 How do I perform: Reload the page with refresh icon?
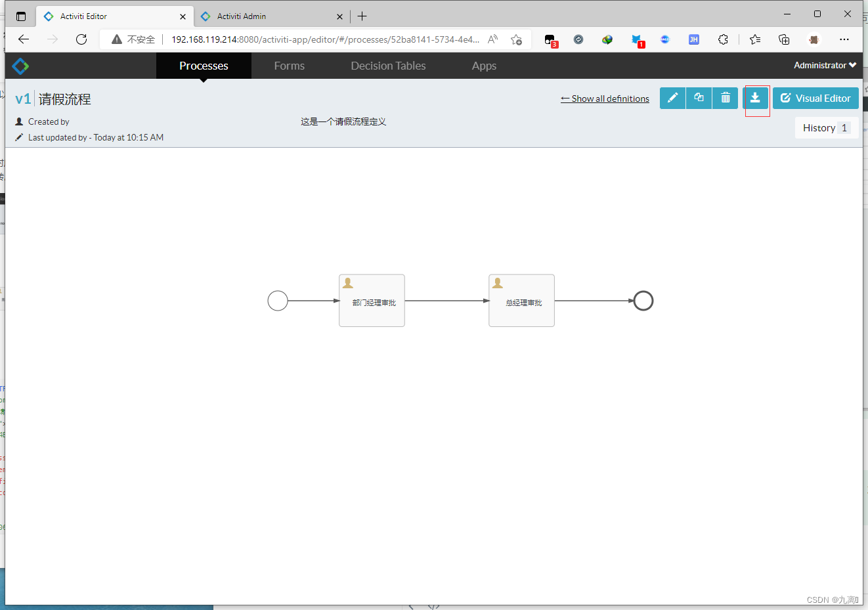pos(81,39)
